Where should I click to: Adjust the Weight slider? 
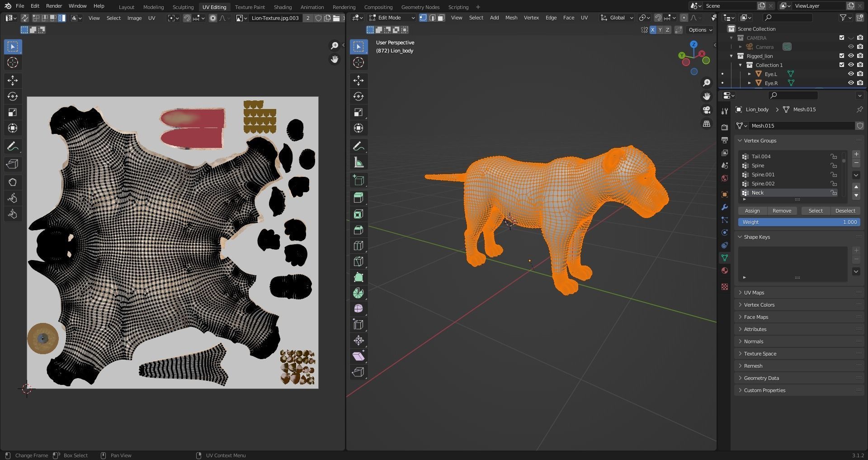click(x=799, y=222)
